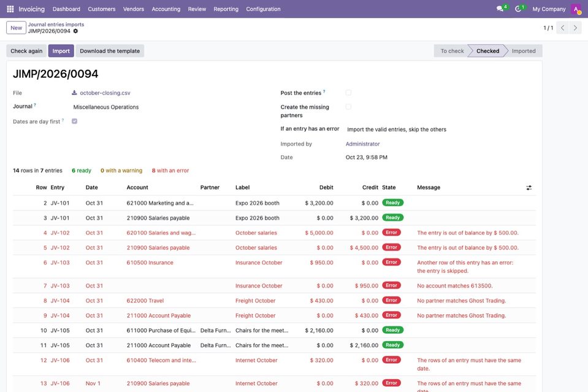Go to previous record arrow
The height and width of the screenshot is (392, 588).
(562, 28)
